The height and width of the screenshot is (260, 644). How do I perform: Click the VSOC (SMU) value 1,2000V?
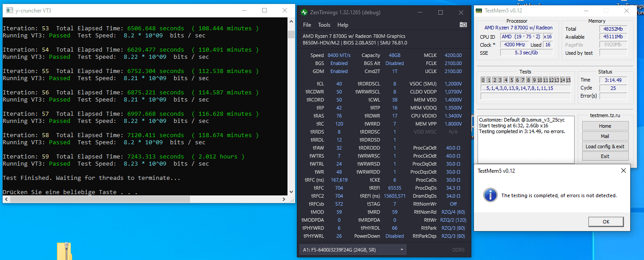[x=453, y=84]
